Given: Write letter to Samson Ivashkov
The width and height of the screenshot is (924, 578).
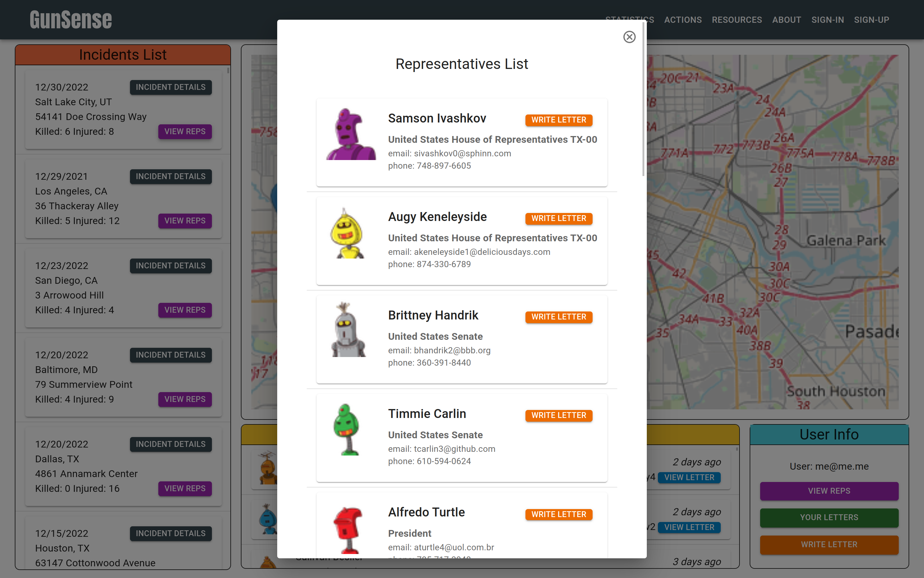Looking at the screenshot, I should pos(558,120).
